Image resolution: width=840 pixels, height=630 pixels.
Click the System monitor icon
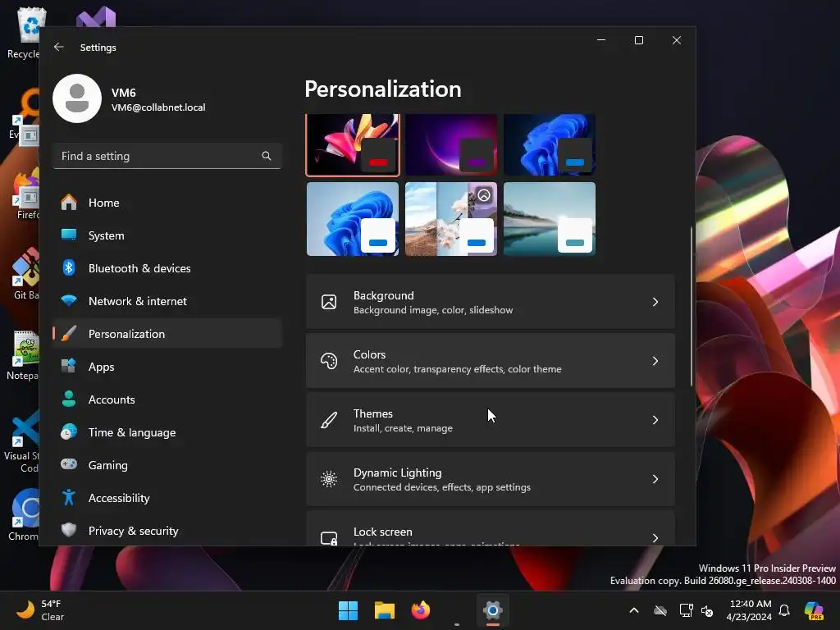point(69,235)
